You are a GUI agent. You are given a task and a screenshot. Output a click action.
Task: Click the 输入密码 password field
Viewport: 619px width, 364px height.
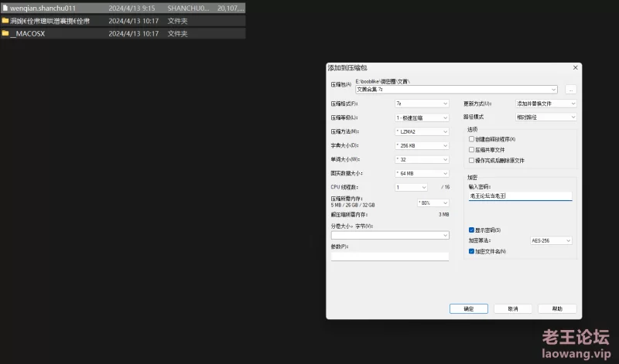(520, 196)
